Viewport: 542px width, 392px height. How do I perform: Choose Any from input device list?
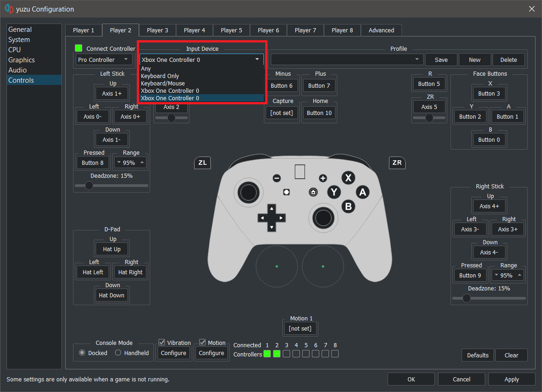coord(202,69)
